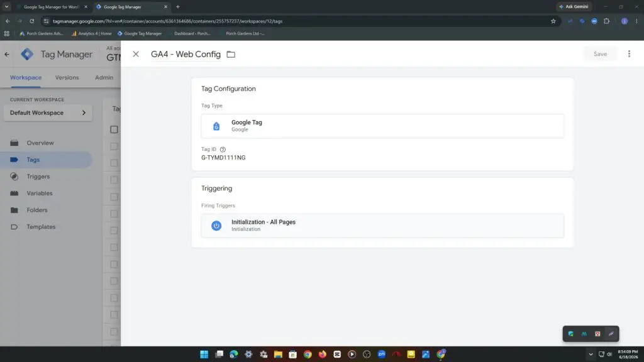This screenshot has width=644, height=362.
Task: Reload the current page
Action: tap(31, 21)
